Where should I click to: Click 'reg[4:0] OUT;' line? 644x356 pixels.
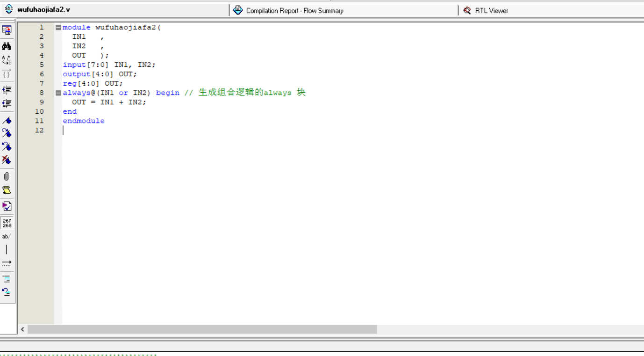93,83
